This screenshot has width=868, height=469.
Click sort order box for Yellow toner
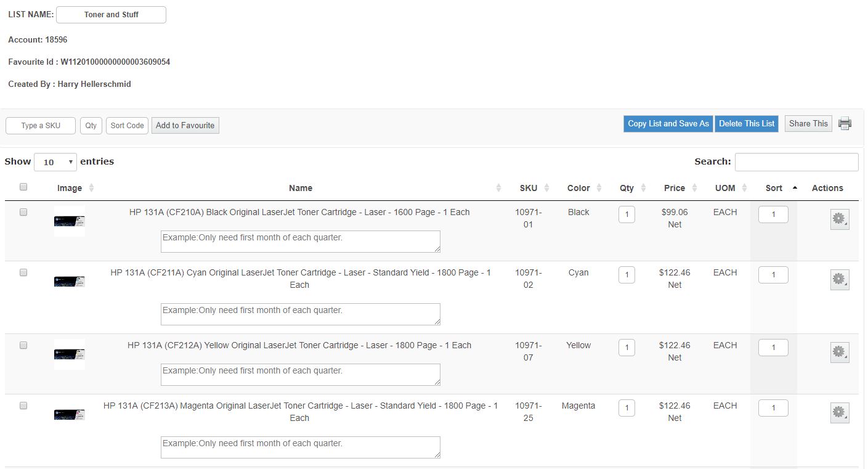click(x=773, y=348)
